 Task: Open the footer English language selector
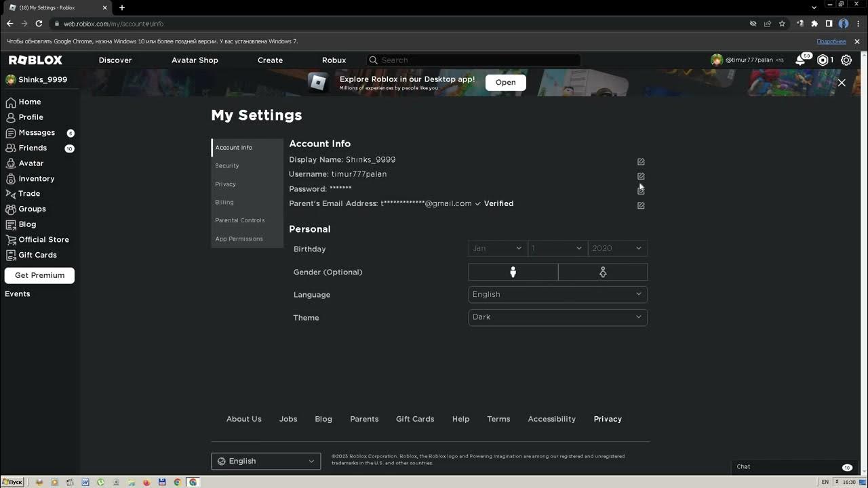point(266,461)
